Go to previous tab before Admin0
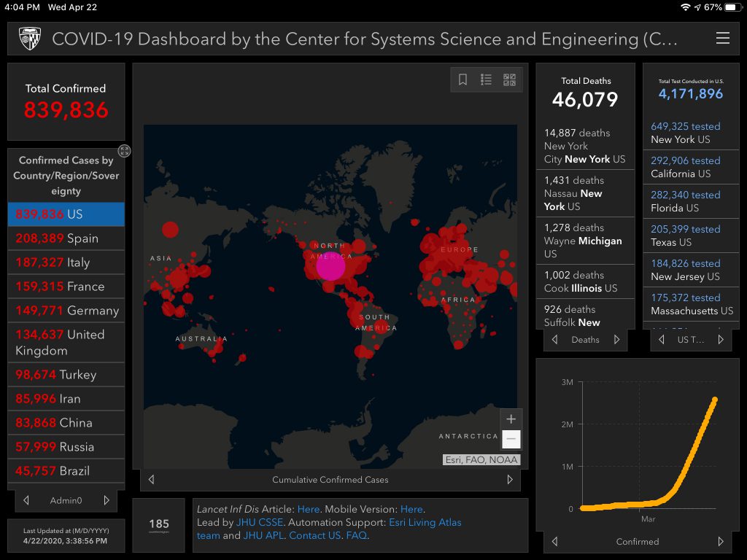Screen dimensions: 747x560 pyautogui.click(x=26, y=500)
